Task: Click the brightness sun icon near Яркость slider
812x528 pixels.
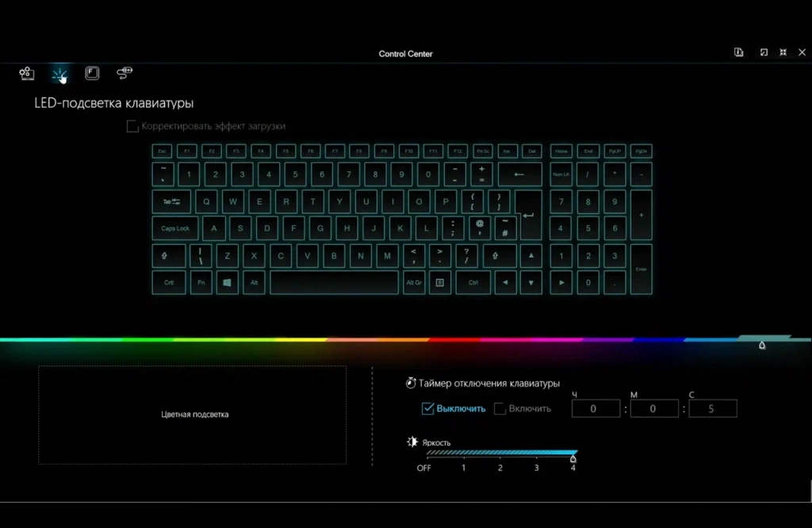Action: (x=411, y=442)
